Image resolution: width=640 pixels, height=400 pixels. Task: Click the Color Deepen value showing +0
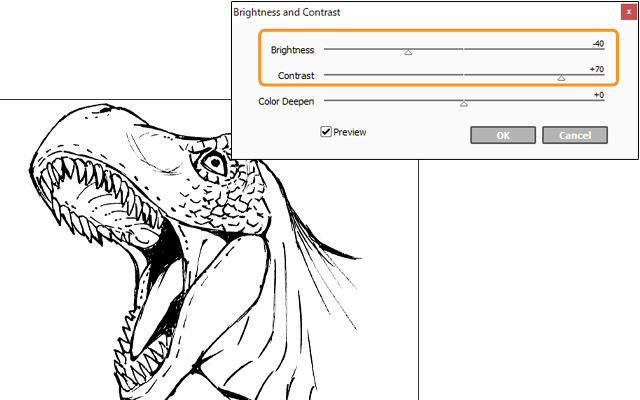click(598, 95)
